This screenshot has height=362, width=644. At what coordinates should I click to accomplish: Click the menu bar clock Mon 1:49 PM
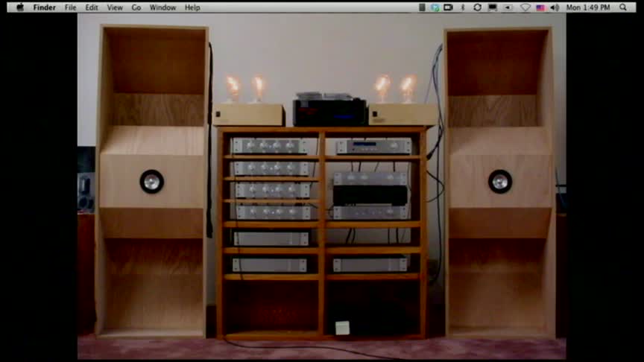pyautogui.click(x=588, y=7)
